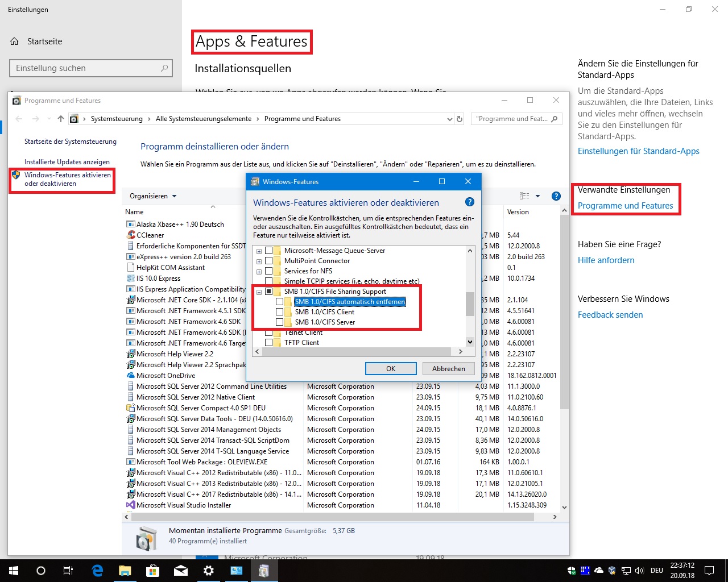Click the back arrow in Programme und Features
Screen dimensions: 728x582
[19, 119]
